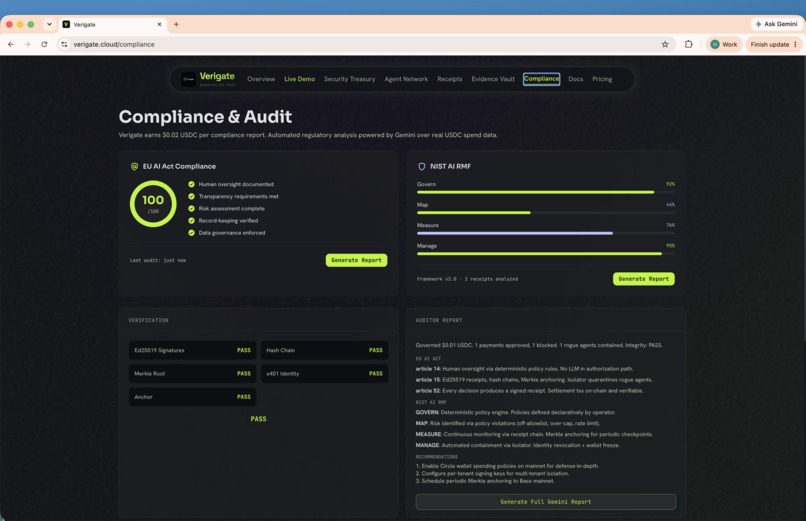Click the page vertical scrollbar
Screen dimensions: 806x521
click(x=803, y=198)
